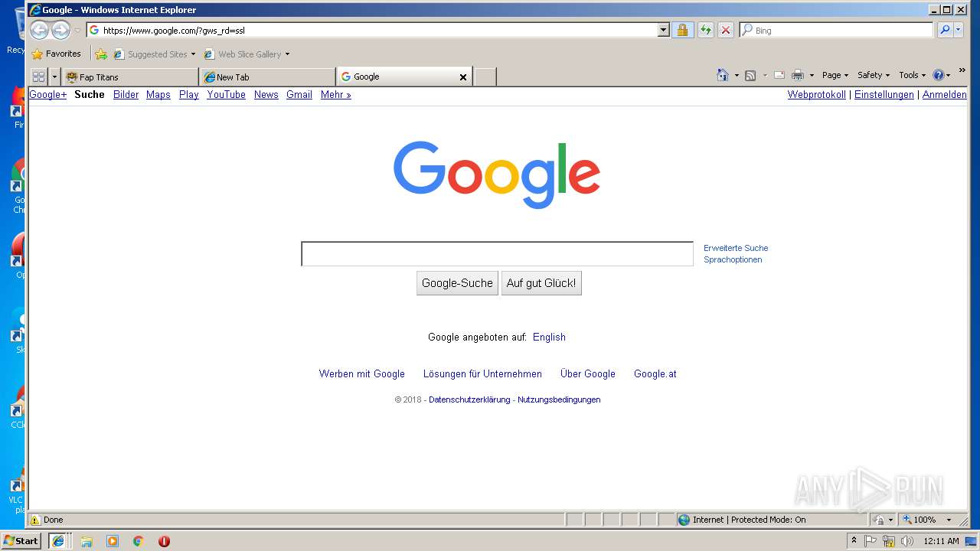
Task: Go forward using the Forward arrow button
Action: 60,30
